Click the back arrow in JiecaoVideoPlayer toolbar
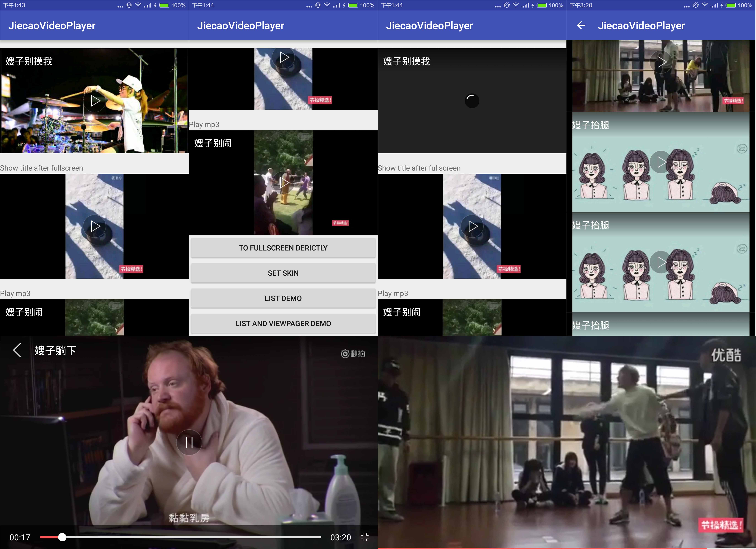 tap(581, 25)
